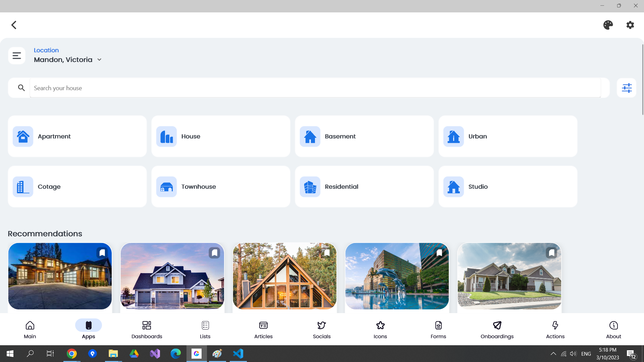Expand the Mandon, Victoria location dropdown
Image resolution: width=644 pixels, height=362 pixels.
click(99, 60)
